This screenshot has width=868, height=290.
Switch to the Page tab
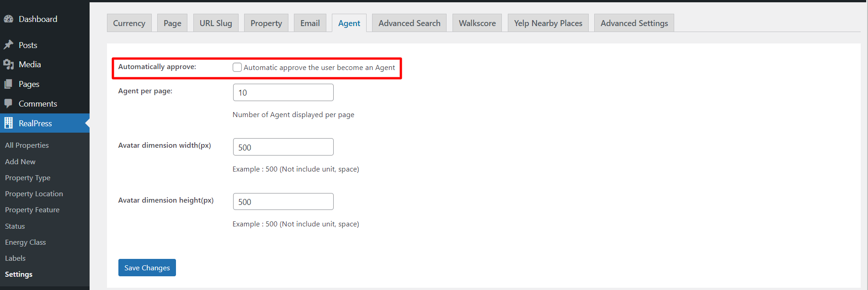(172, 23)
